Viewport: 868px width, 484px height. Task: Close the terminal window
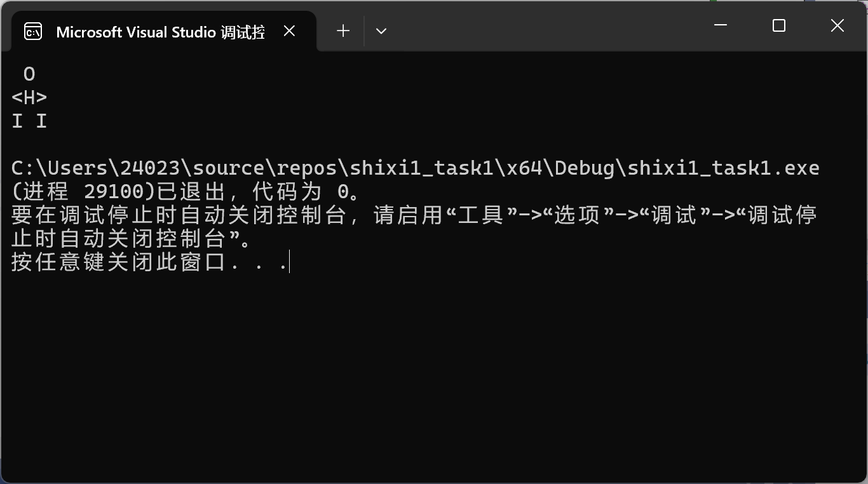(x=837, y=25)
